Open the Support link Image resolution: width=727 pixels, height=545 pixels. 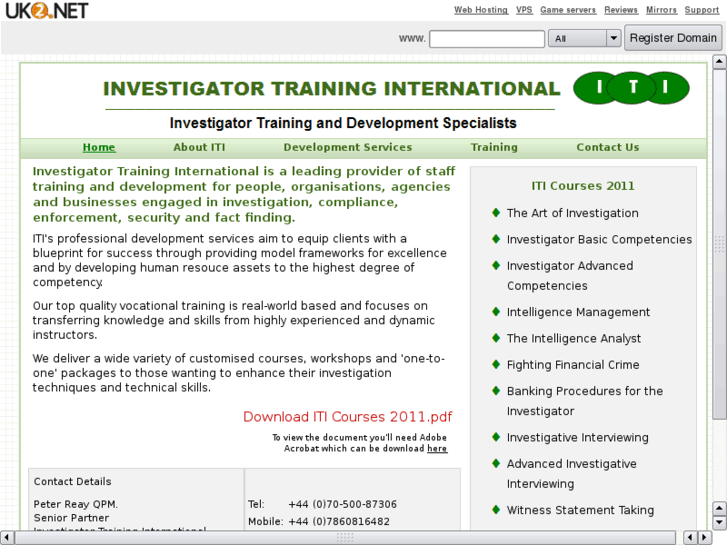pyautogui.click(x=701, y=10)
